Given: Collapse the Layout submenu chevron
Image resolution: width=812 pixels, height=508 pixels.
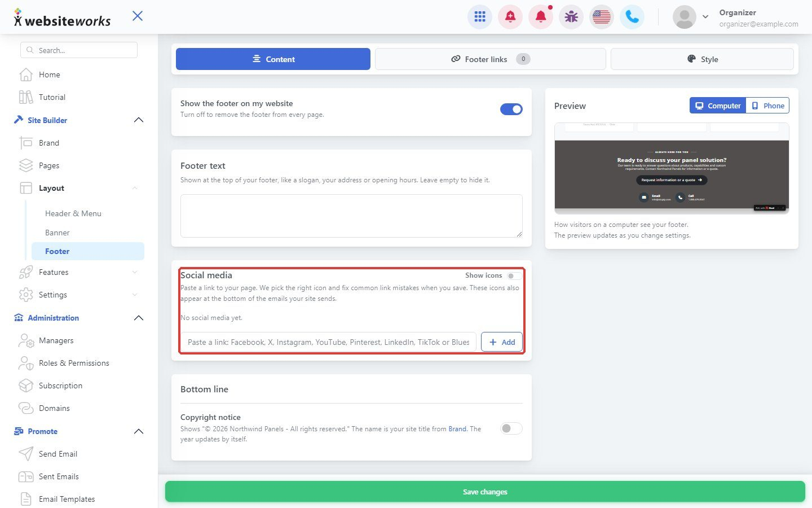Looking at the screenshot, I should pyautogui.click(x=135, y=188).
